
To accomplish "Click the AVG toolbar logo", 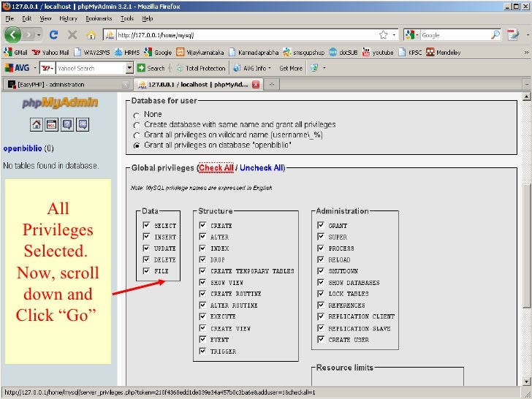I will point(17,68).
